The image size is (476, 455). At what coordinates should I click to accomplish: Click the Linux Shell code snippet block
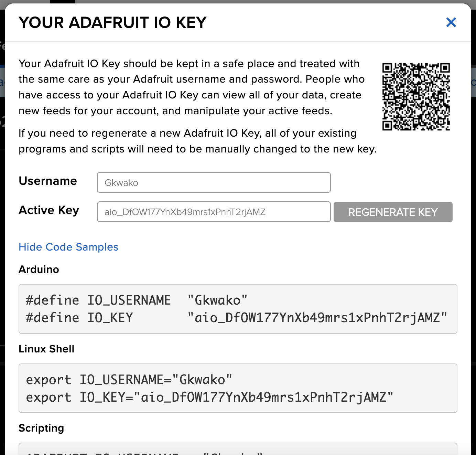tap(238, 388)
